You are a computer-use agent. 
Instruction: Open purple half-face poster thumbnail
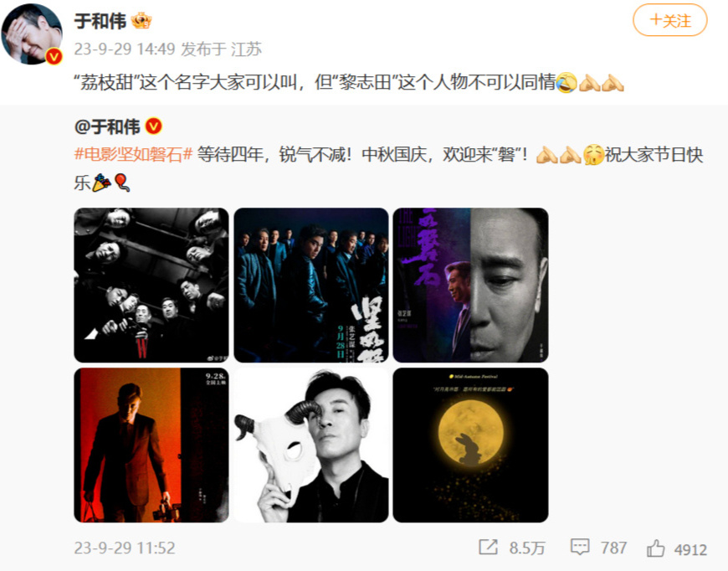pyautogui.click(x=471, y=285)
